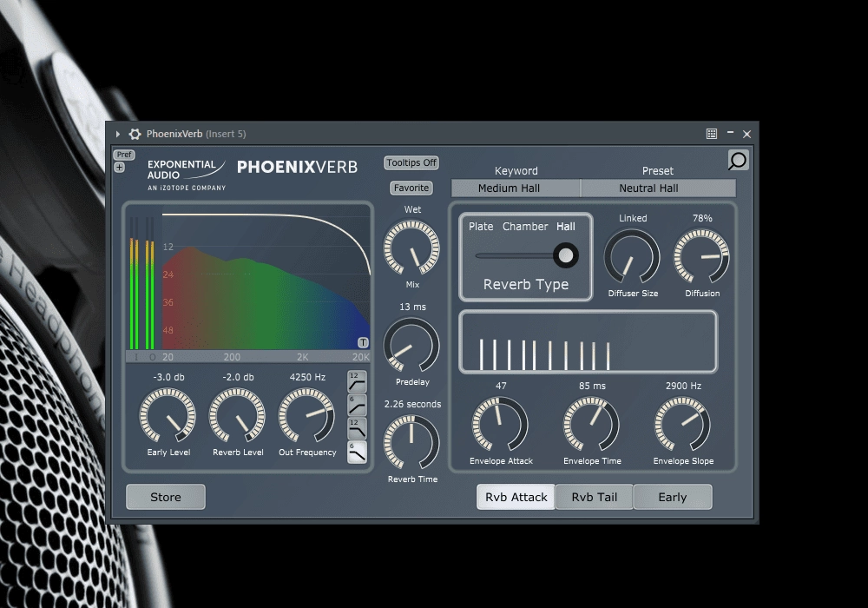Switch to the Rvb Attack tab
This screenshot has width=868, height=608.
516,497
